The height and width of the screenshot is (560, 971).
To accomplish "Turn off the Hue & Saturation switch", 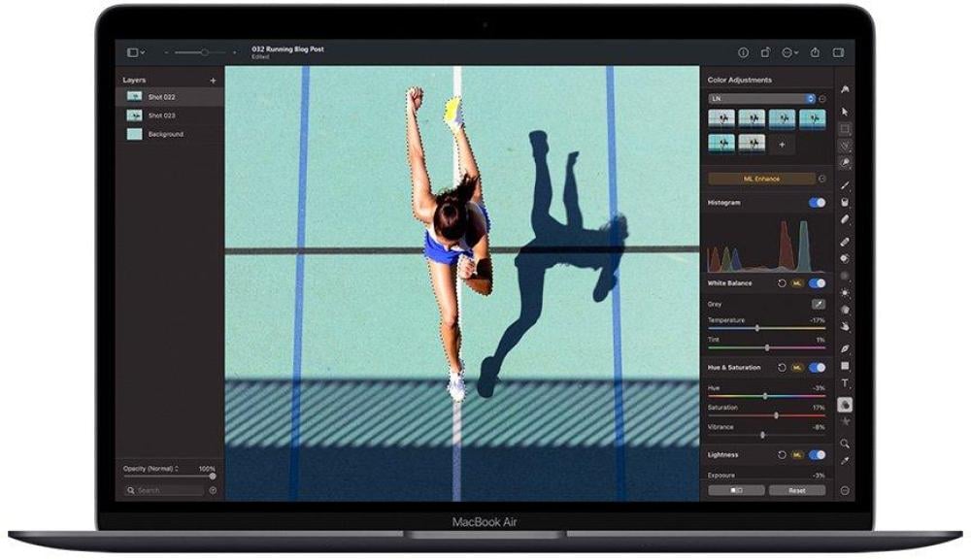I will 817,368.
